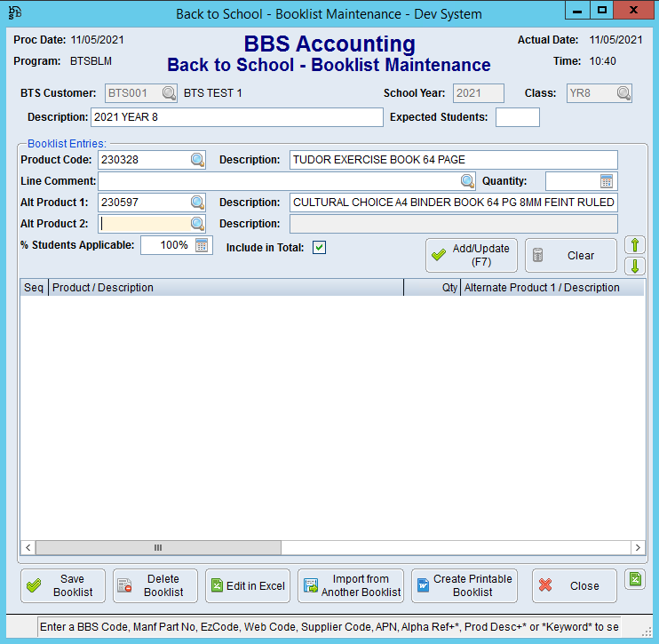Untick the Include in Total checkbox
This screenshot has height=644, width=659.
(x=319, y=248)
